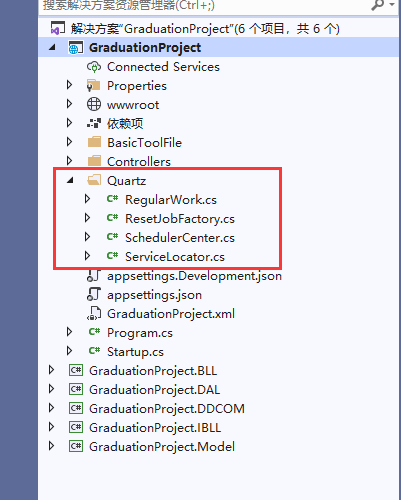Expand the SchedulerCenter.cs file node
Image resolution: width=401 pixels, height=500 pixels.
[x=87, y=237]
